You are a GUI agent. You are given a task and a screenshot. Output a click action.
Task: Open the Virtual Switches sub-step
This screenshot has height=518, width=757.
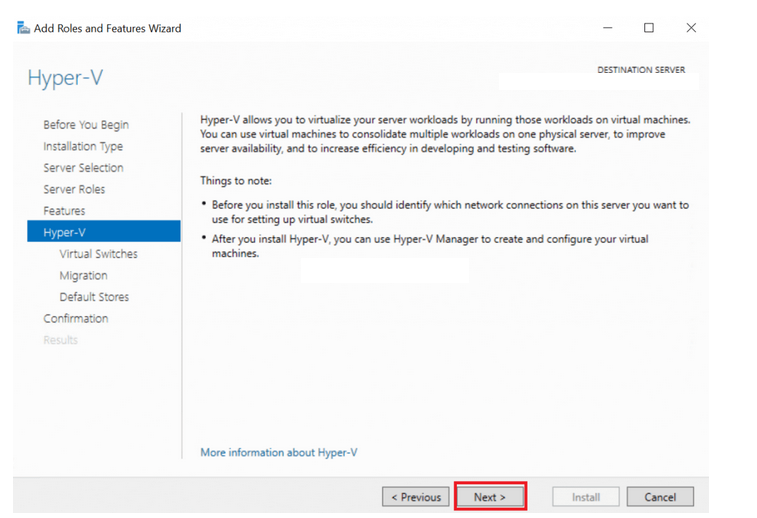coord(98,254)
